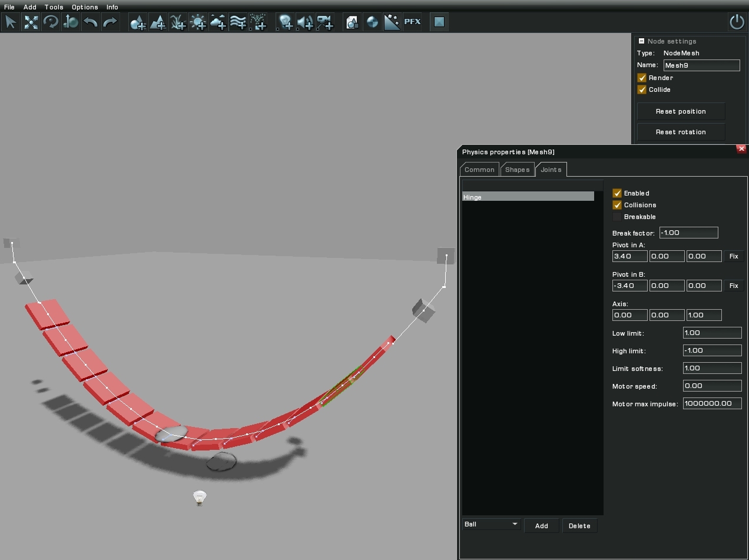Image resolution: width=749 pixels, height=560 pixels.
Task: Click the redo arrow icon
Action: [111, 22]
